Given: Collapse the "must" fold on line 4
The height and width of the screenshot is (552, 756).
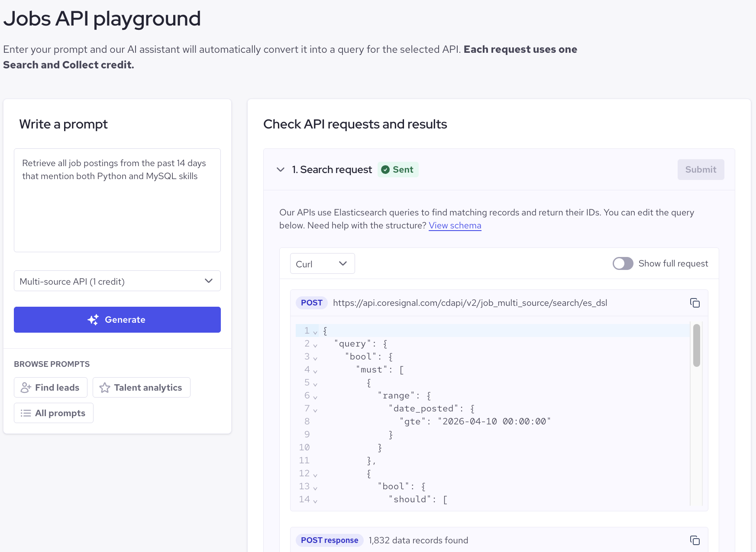Looking at the screenshot, I should (x=315, y=371).
